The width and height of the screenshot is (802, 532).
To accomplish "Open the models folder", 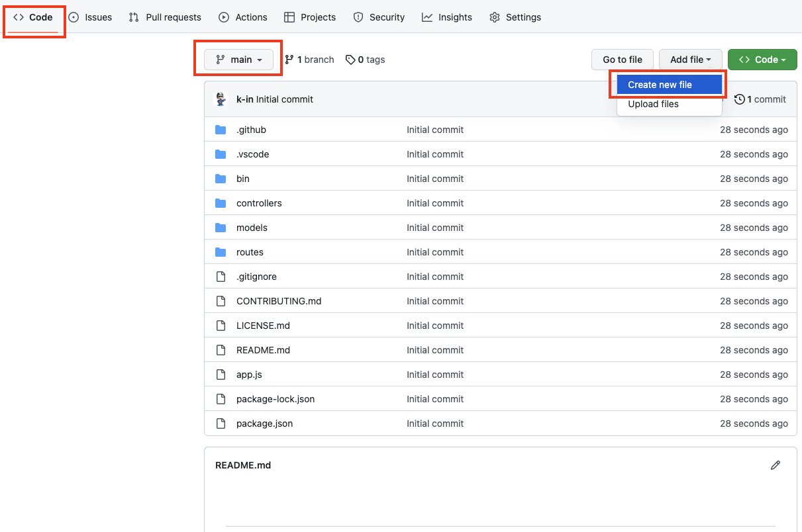I will coord(252,228).
